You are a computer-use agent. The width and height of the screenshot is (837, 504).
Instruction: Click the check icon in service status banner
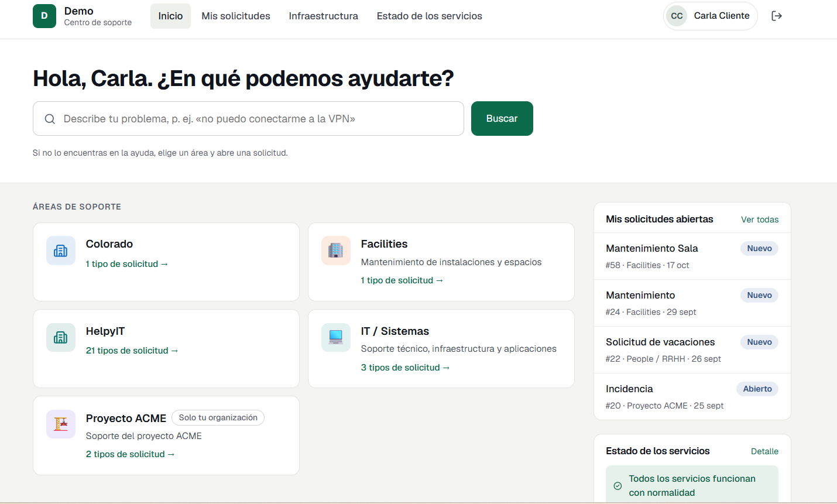pos(618,486)
